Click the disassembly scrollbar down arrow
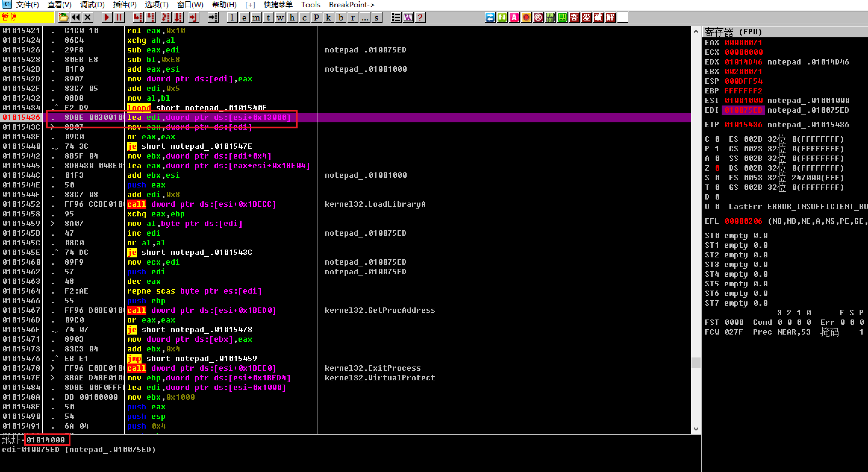Image resolution: width=868 pixels, height=472 pixels. pyautogui.click(x=696, y=429)
